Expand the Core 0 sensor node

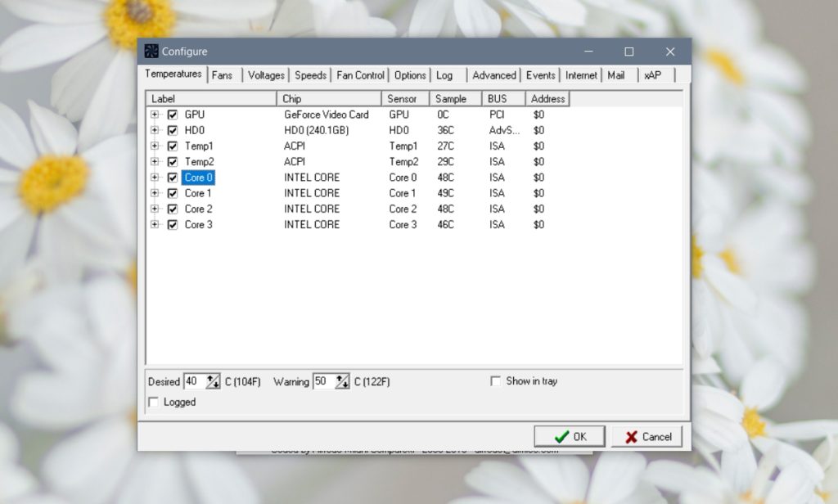point(155,177)
